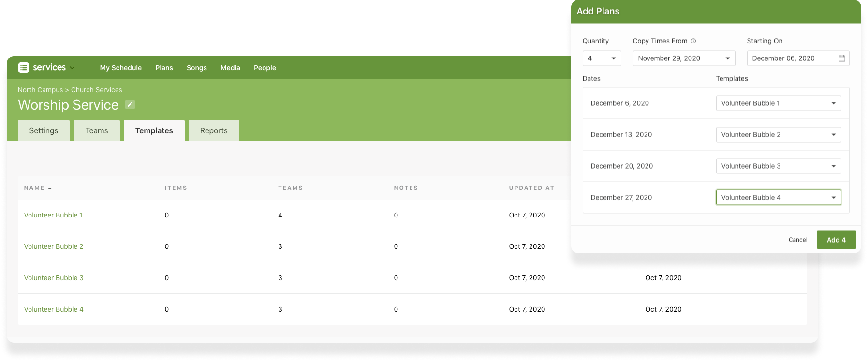Switch to the Settings tab

tap(44, 131)
